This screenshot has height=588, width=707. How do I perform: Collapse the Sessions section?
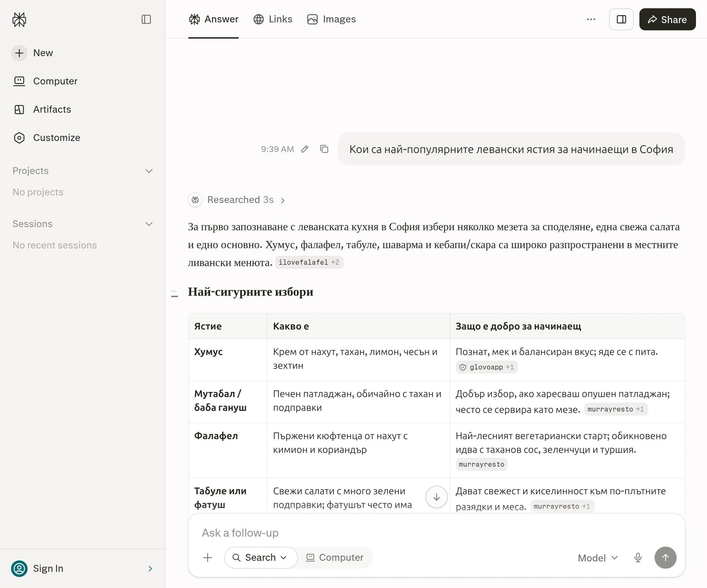(149, 224)
